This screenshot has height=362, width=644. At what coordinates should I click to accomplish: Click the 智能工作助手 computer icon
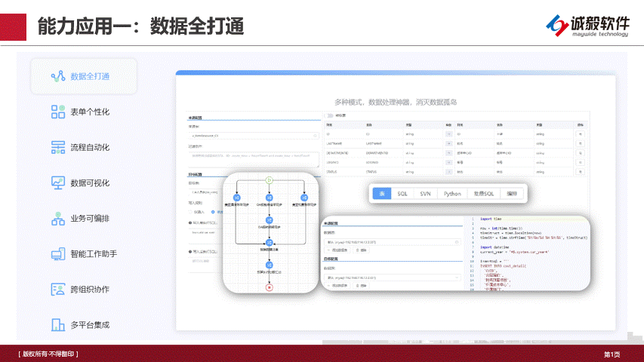coord(58,254)
